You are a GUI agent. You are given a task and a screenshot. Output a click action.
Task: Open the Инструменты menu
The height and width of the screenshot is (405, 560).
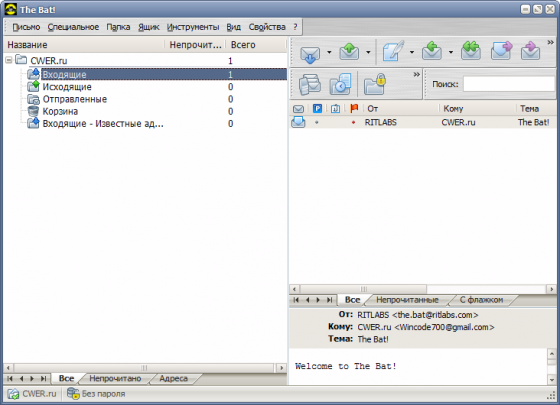pos(193,27)
